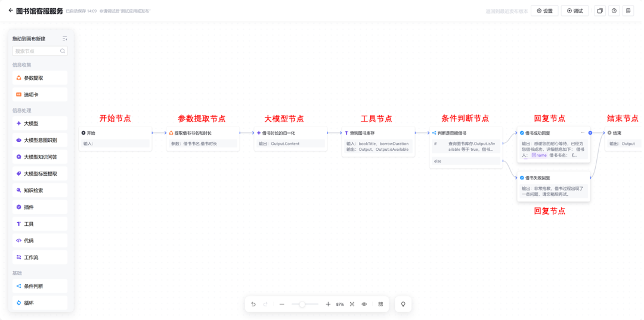Select the 知识检索 sidebar node

point(40,190)
